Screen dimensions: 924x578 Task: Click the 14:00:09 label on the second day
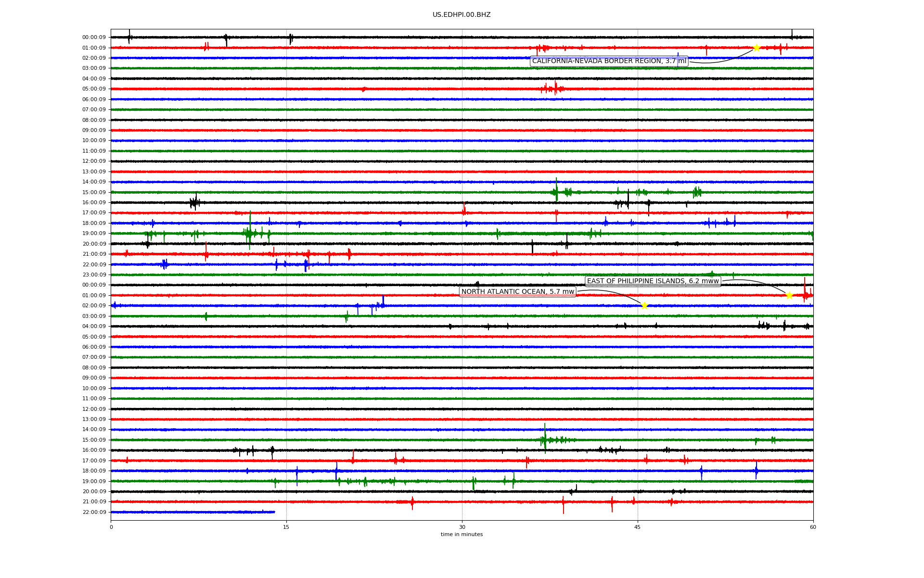pyautogui.click(x=94, y=430)
